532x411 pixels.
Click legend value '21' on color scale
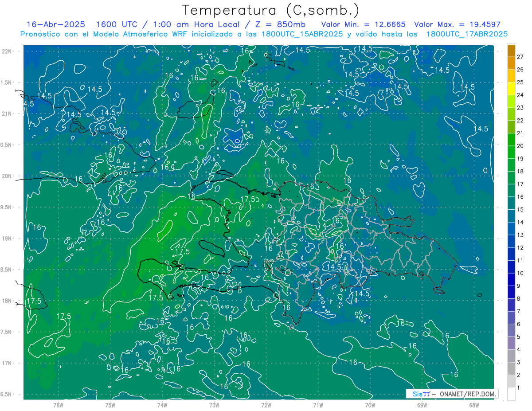click(520, 133)
